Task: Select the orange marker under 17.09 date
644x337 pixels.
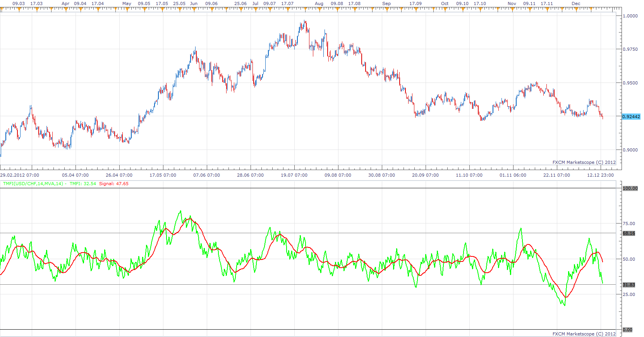Action: 416,9
